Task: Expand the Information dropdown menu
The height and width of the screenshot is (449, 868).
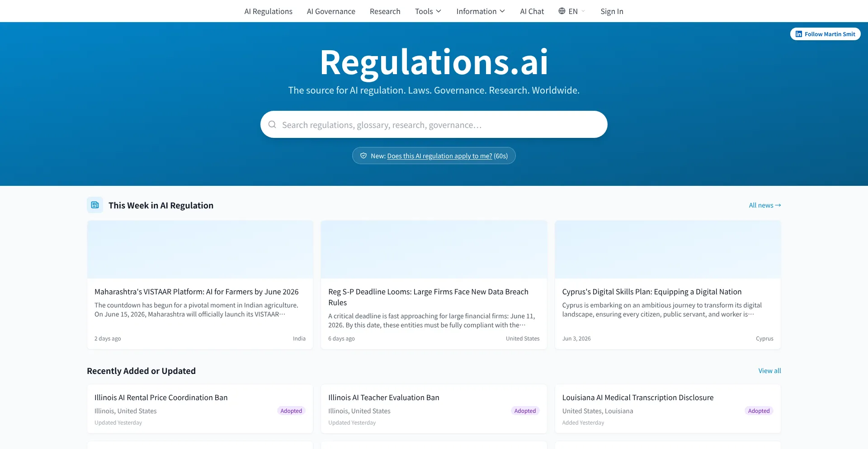Action: pos(481,11)
